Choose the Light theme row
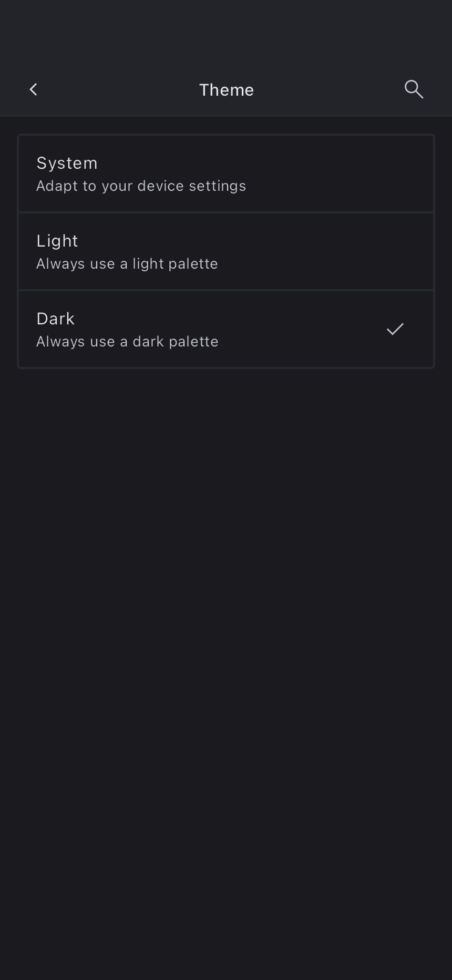 point(226,251)
